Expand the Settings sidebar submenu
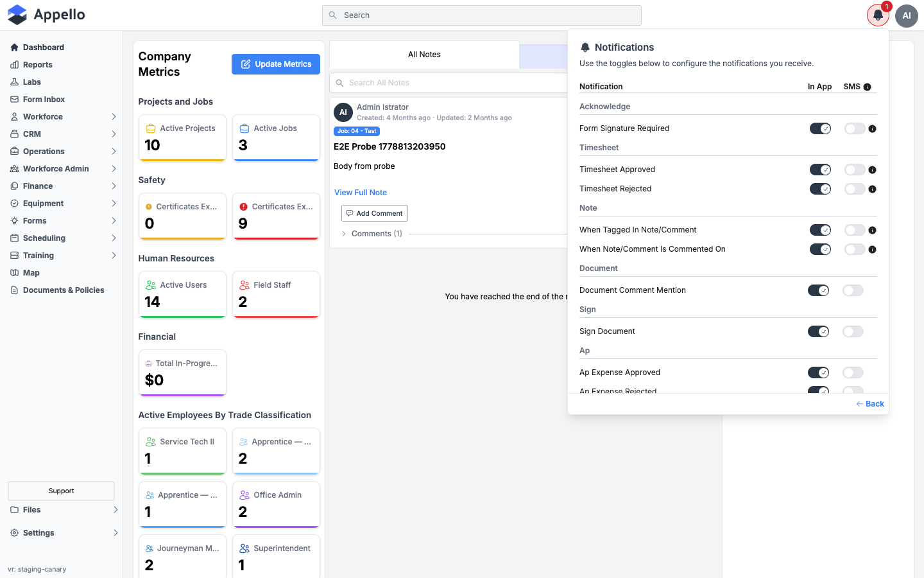The width and height of the screenshot is (924, 578). tap(116, 533)
